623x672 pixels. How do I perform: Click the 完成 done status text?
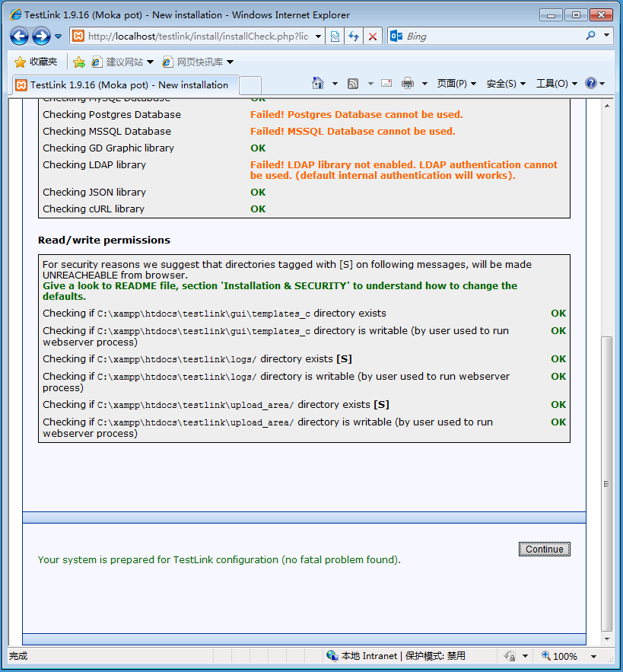pos(18,656)
